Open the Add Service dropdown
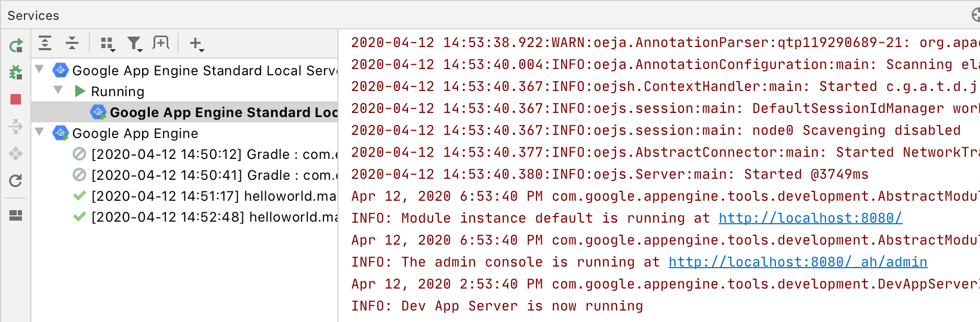 click(x=195, y=44)
